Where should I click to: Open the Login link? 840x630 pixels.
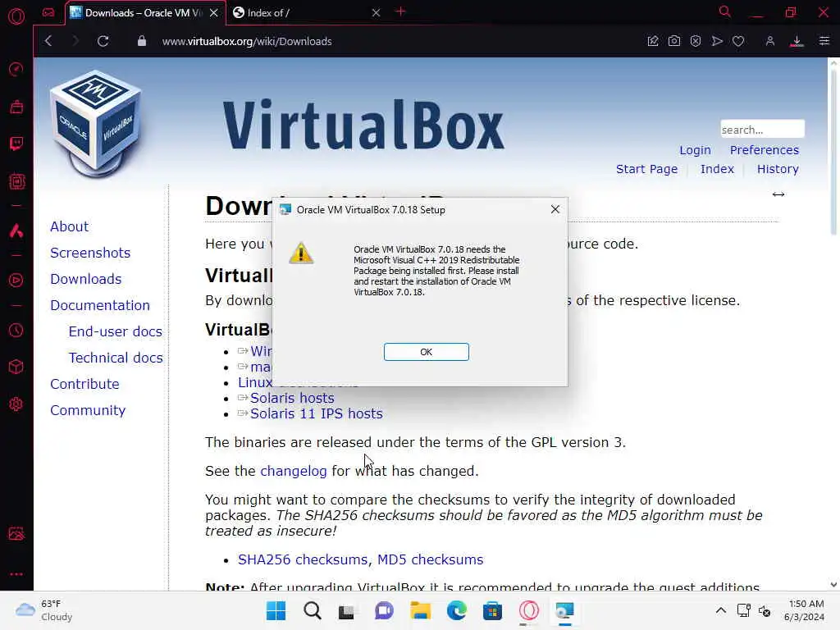point(695,150)
